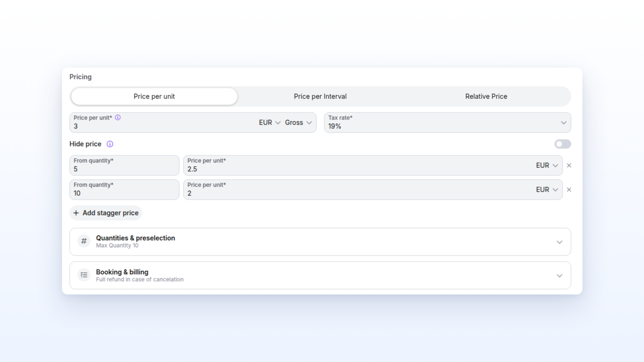Screen dimensions: 644x362
Task: Click checklist icon in Booking & billing
Action: [x=84, y=275]
